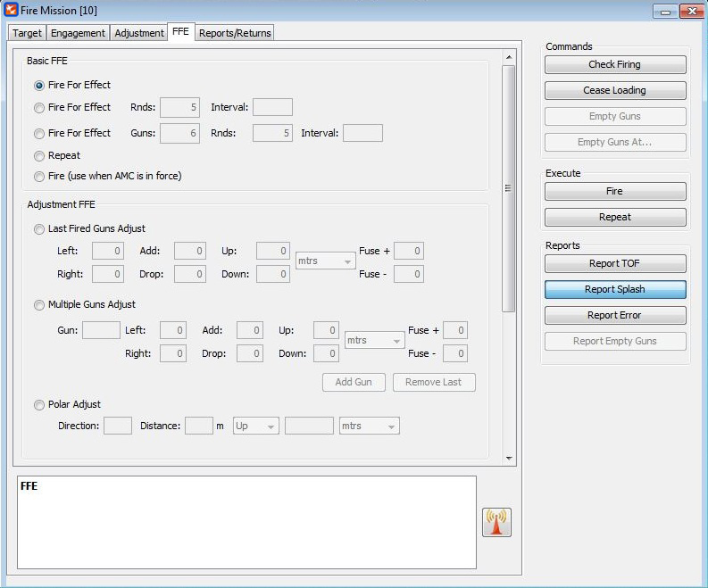Choose the Polar Adjust option

point(39,405)
